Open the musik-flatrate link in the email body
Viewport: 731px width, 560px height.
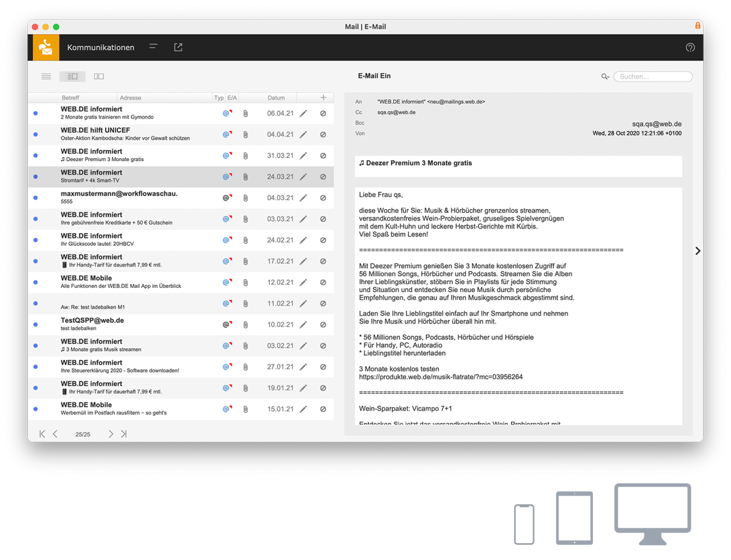point(441,377)
